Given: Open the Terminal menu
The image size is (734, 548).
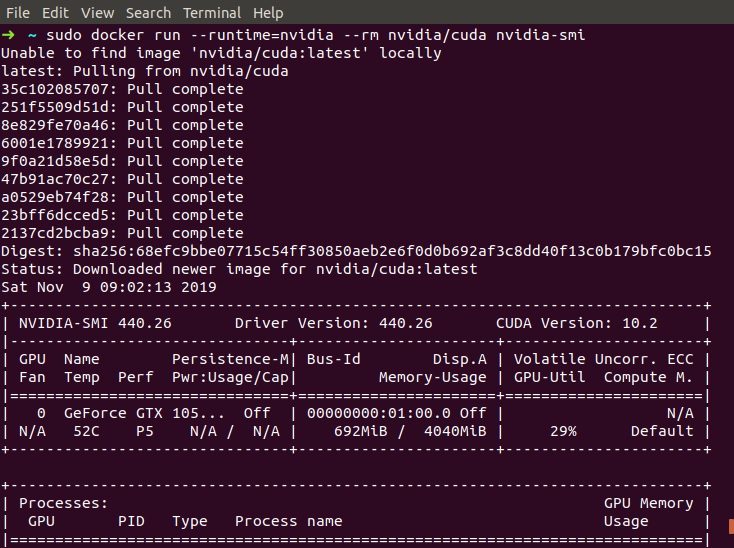Looking at the screenshot, I should coord(212,13).
